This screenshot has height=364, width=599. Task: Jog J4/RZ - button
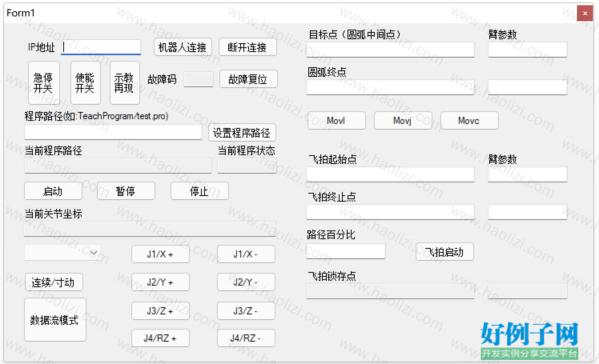click(x=246, y=338)
